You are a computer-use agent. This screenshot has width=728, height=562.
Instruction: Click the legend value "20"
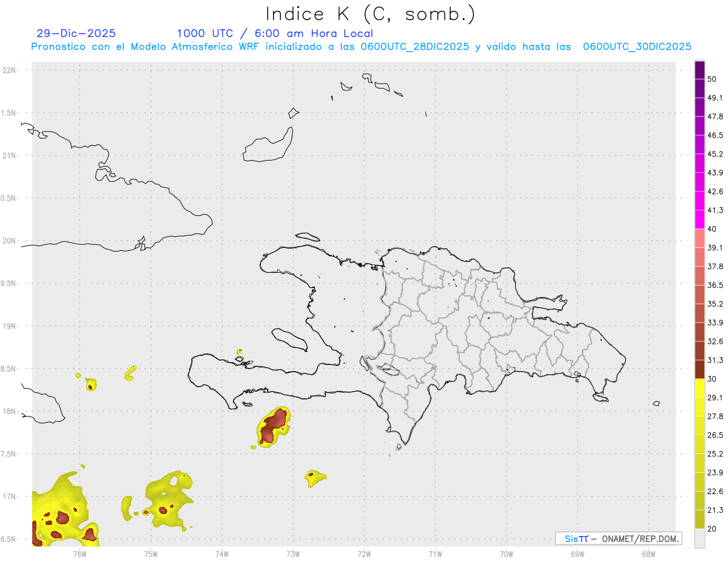pos(713,528)
